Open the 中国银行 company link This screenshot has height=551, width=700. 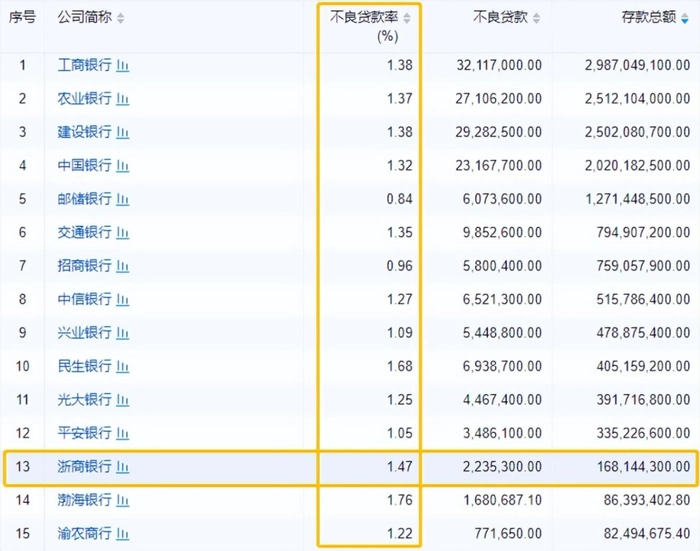tap(85, 166)
